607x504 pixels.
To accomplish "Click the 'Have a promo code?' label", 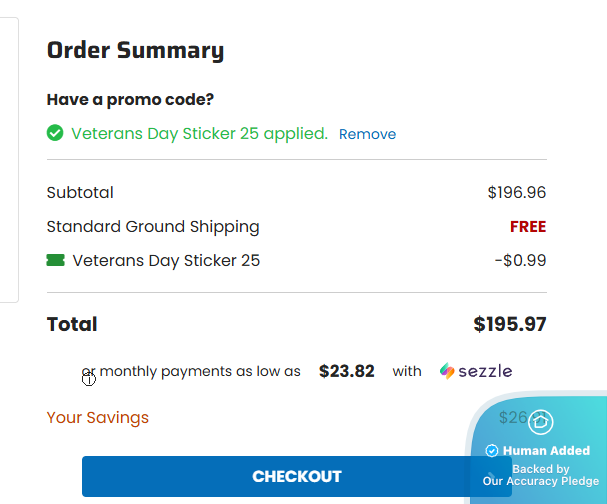I will tap(130, 99).
